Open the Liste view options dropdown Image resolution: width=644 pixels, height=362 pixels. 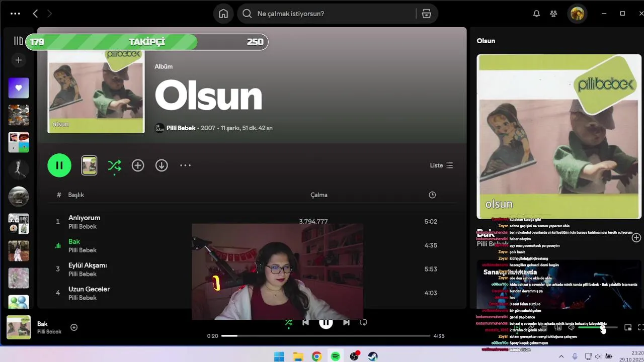[441, 165]
